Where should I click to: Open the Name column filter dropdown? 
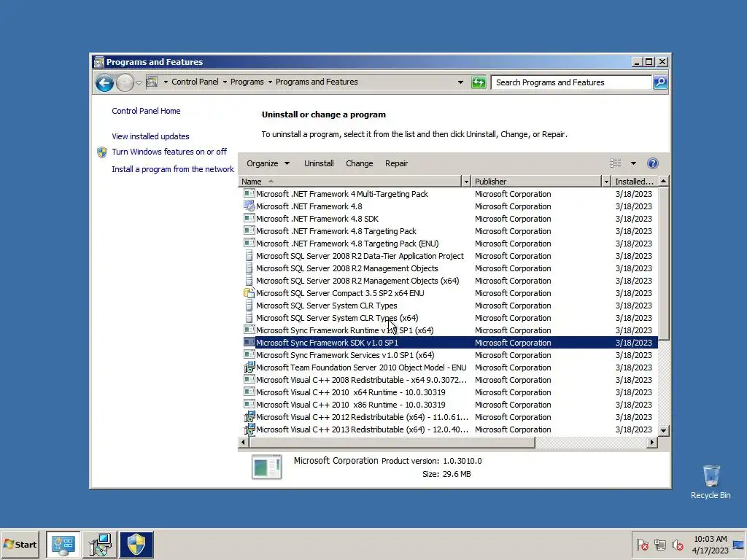click(x=466, y=182)
